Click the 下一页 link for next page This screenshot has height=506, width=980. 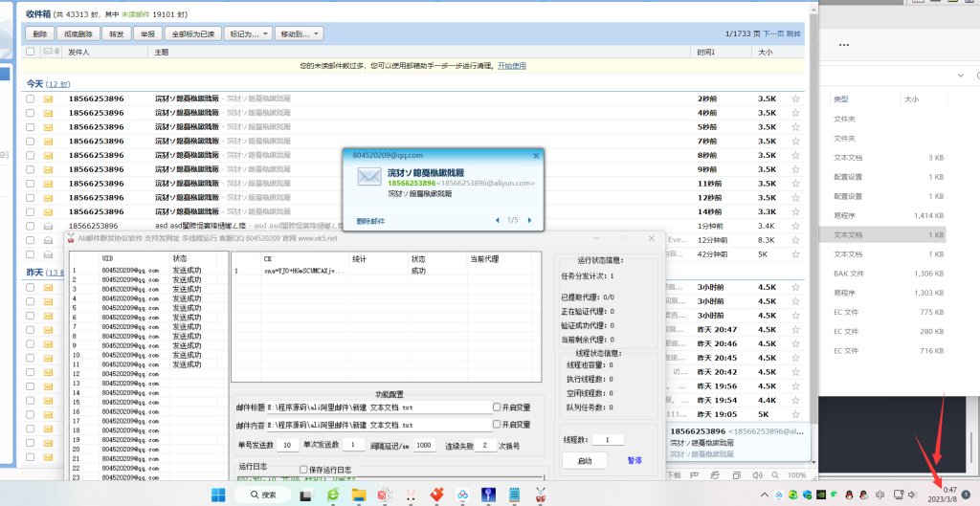(x=772, y=33)
